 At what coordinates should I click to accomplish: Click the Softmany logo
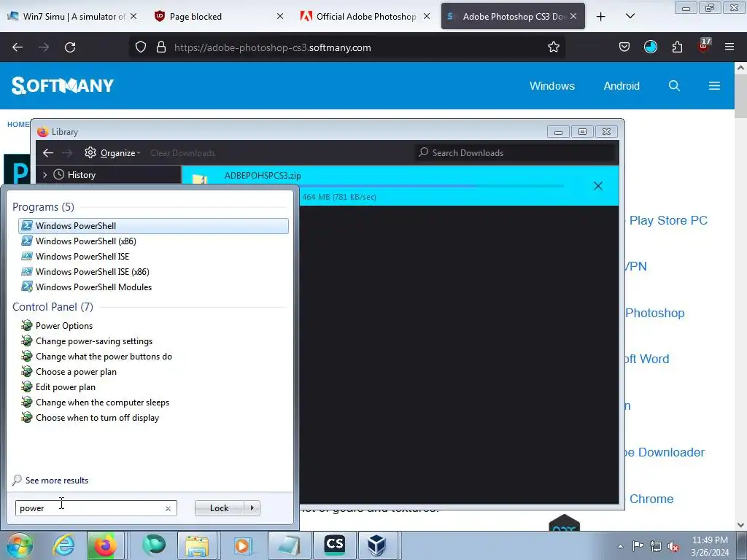(63, 86)
